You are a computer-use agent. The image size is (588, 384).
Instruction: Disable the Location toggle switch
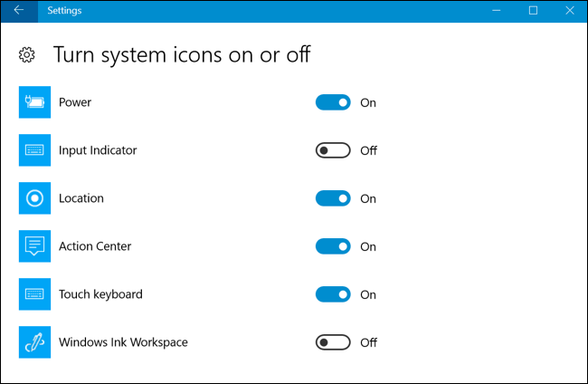click(333, 198)
